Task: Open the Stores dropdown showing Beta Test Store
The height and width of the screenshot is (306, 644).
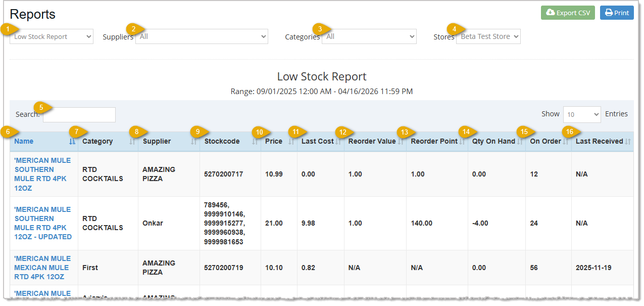Action: [488, 36]
